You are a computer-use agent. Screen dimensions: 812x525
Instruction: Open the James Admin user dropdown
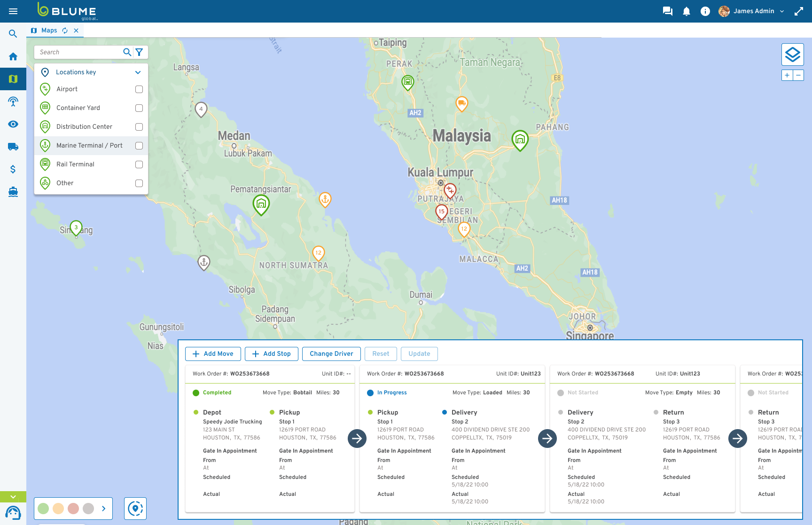(x=782, y=11)
